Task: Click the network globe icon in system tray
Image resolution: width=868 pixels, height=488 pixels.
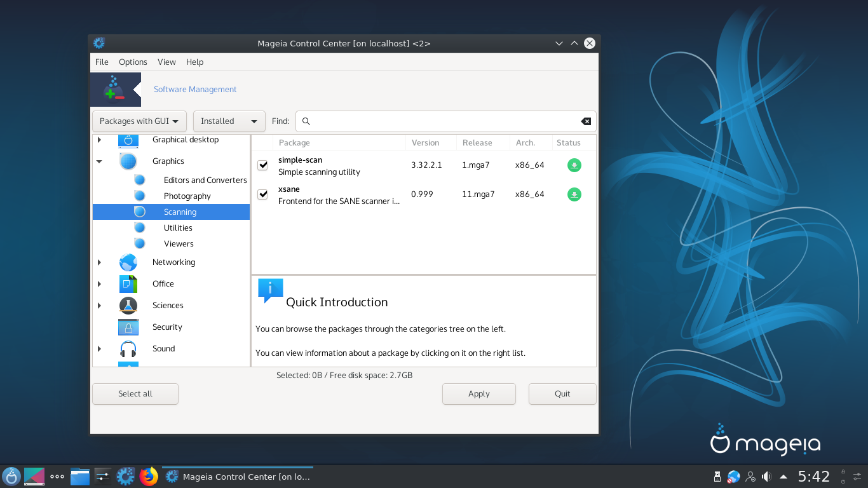Action: (x=734, y=477)
